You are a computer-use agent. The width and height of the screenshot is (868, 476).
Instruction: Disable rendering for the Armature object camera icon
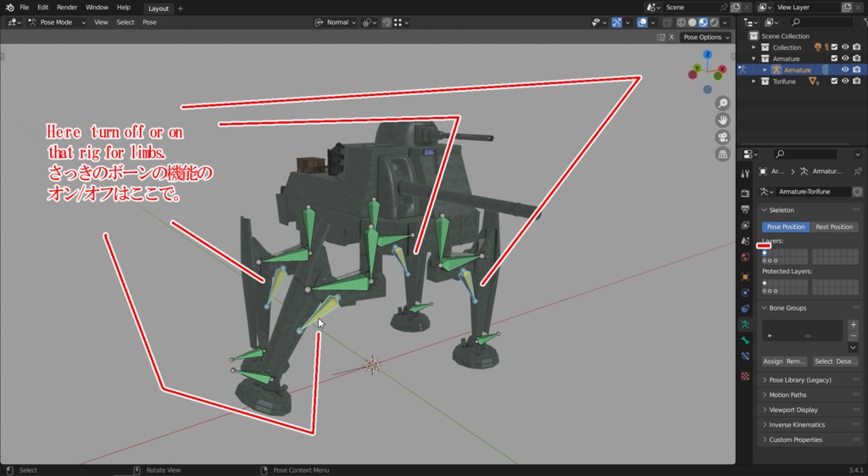[x=856, y=70]
